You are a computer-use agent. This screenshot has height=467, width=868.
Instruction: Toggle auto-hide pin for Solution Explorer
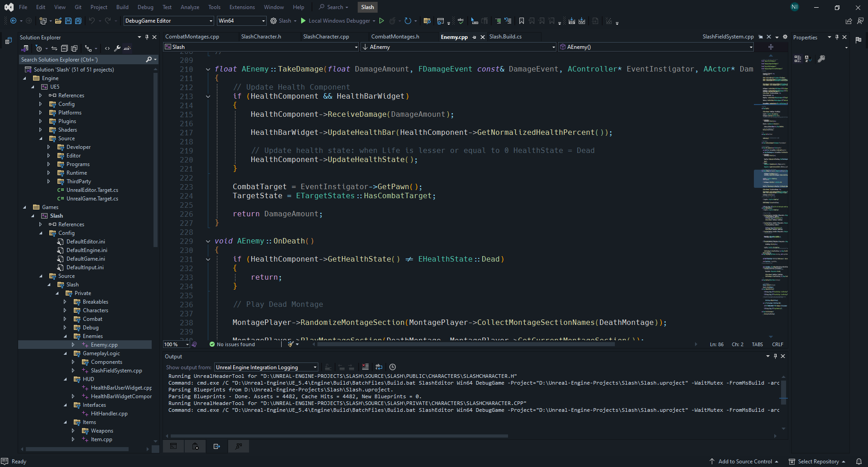[x=147, y=37]
